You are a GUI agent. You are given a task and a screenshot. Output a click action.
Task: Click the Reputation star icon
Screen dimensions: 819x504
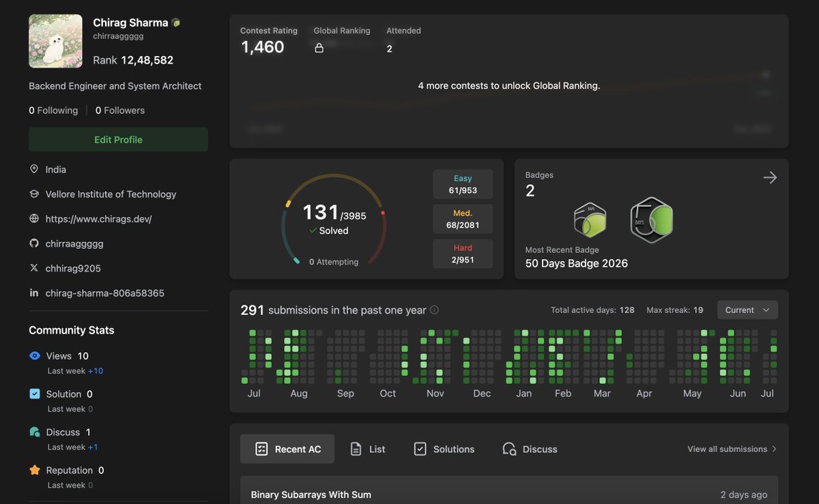pyautogui.click(x=35, y=470)
